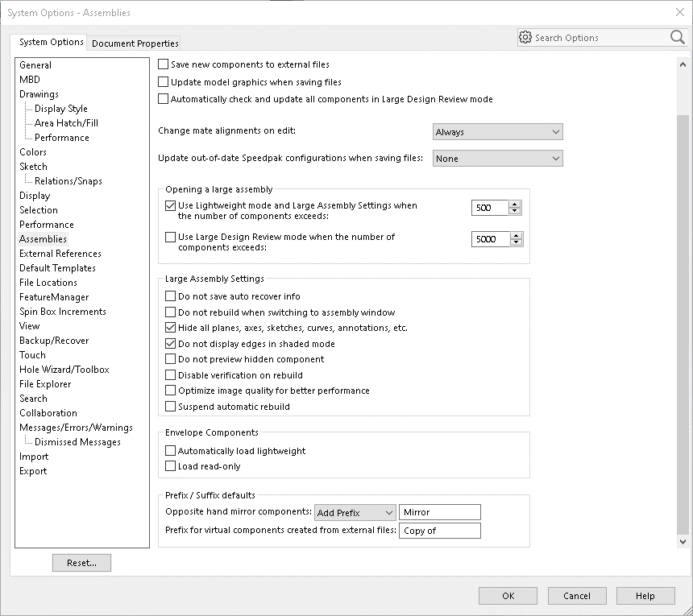Select General in options list

[x=35, y=65]
